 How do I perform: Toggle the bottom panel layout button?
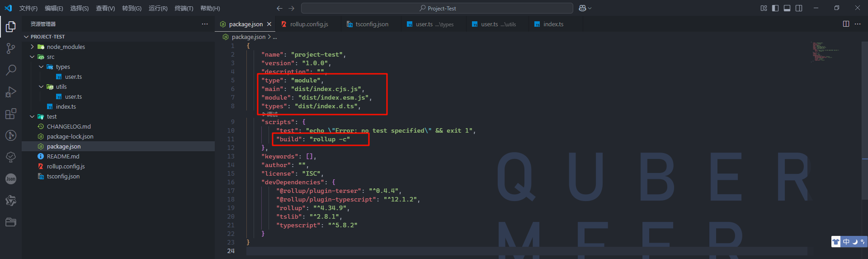(787, 8)
